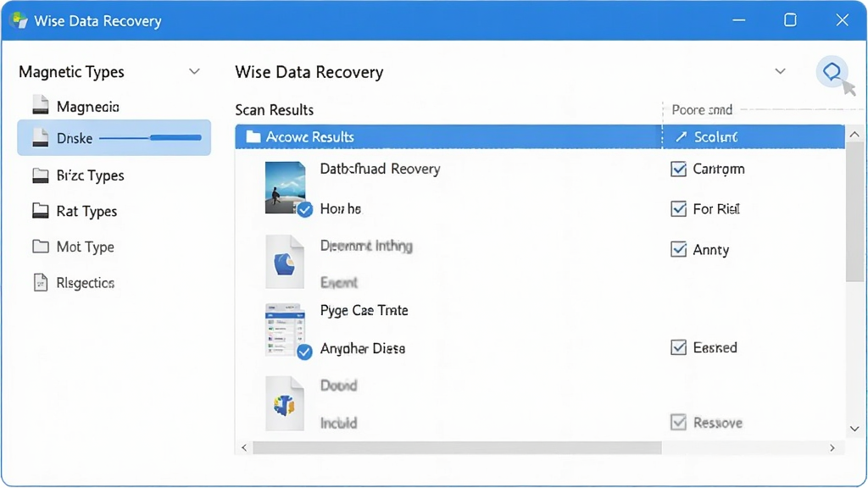This screenshot has width=868, height=488.
Task: Maximize the Wise Data Recovery window
Action: [791, 20]
